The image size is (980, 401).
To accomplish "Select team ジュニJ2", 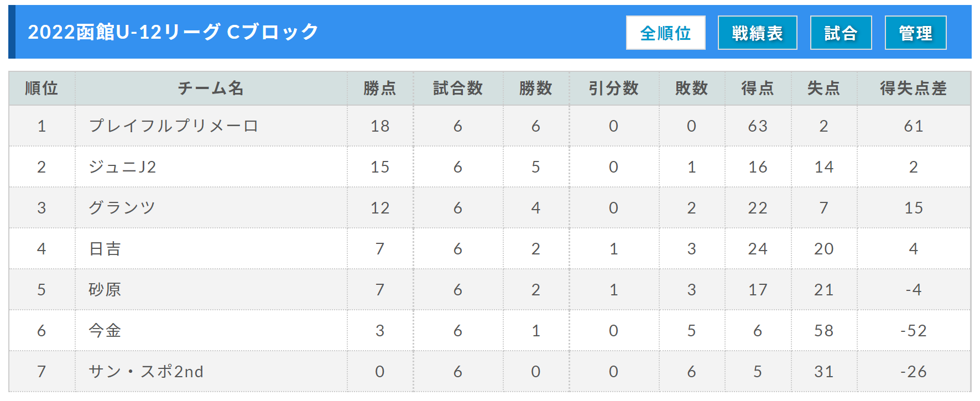I will [122, 167].
